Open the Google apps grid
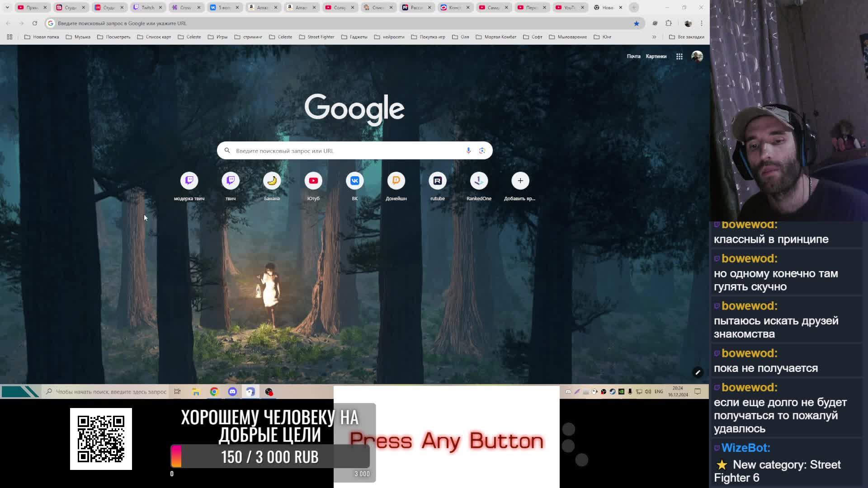The height and width of the screenshot is (488, 868). (679, 56)
